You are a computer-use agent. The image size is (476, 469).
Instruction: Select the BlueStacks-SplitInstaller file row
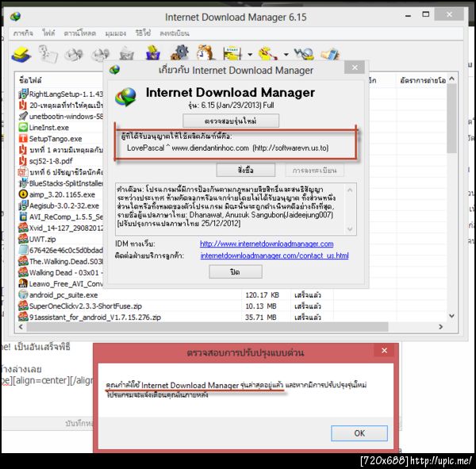click(x=60, y=183)
